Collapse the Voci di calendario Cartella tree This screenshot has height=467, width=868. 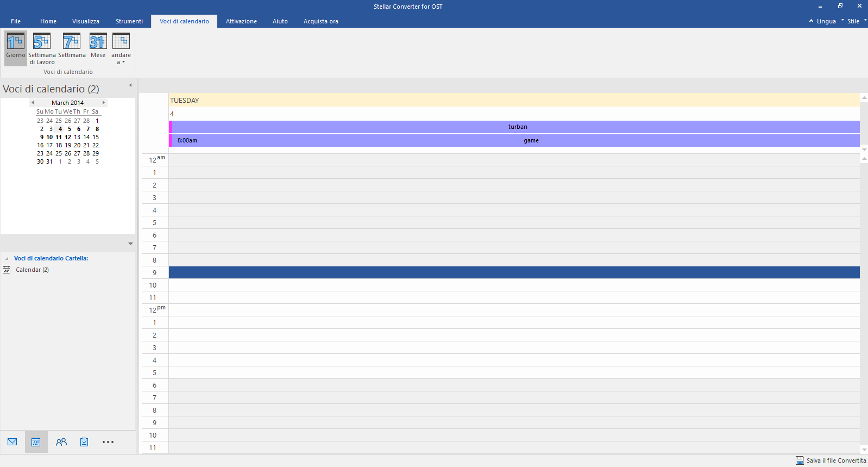(7, 259)
